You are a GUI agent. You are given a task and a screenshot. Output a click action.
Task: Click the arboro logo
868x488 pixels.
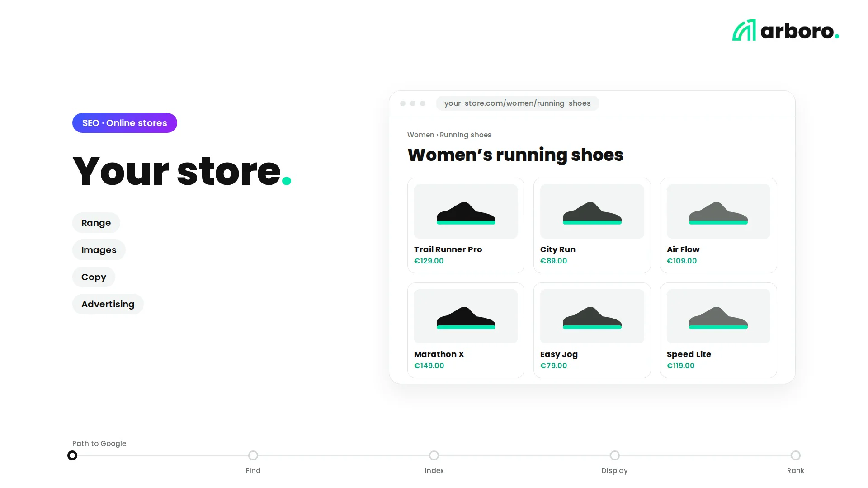pyautogui.click(x=786, y=30)
